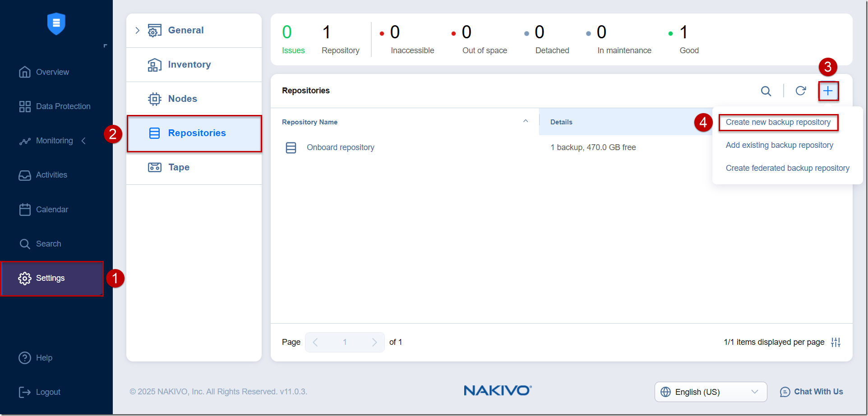Select the Tape tab
The image size is (868, 416).
click(194, 167)
